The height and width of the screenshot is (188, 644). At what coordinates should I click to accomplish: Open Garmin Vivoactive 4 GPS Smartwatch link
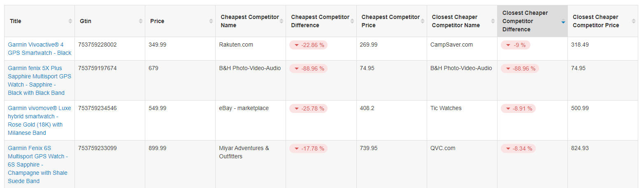point(40,49)
